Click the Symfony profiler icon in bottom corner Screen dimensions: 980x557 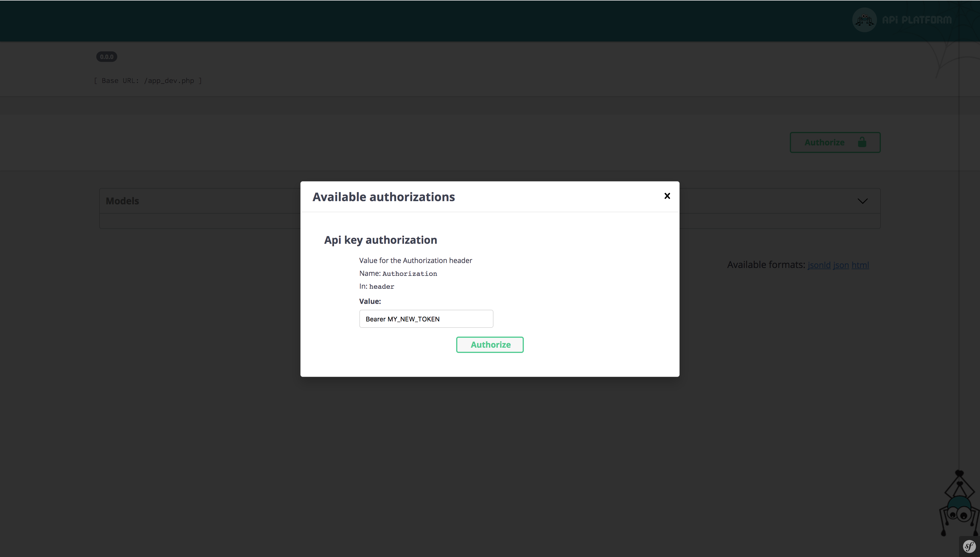969,546
